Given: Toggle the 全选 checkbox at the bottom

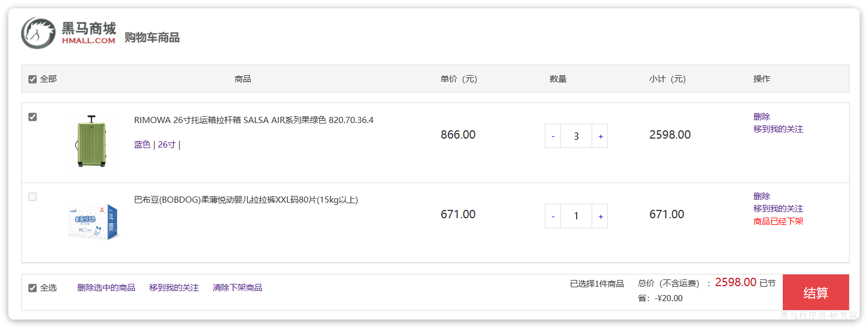Looking at the screenshot, I should (33, 288).
